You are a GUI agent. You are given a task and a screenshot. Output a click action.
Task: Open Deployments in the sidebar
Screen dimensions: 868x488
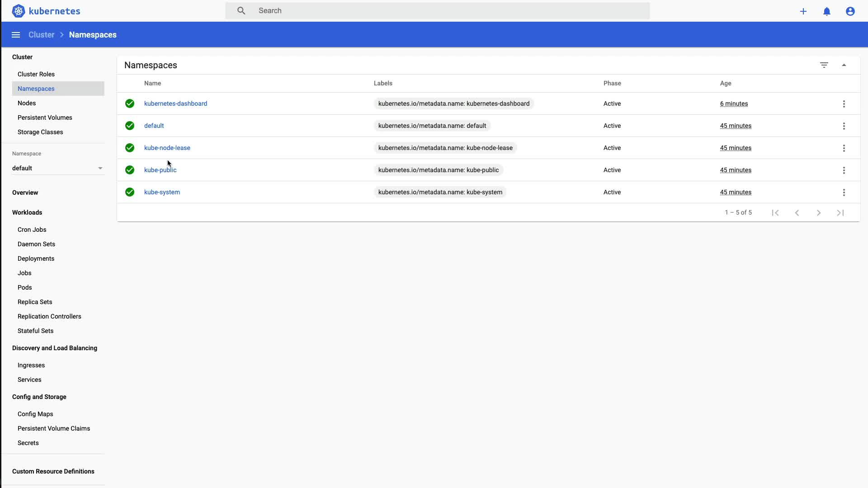(x=36, y=258)
